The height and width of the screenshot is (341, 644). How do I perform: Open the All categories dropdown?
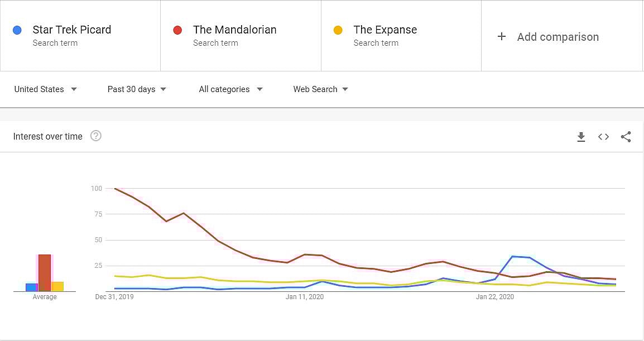click(x=230, y=89)
